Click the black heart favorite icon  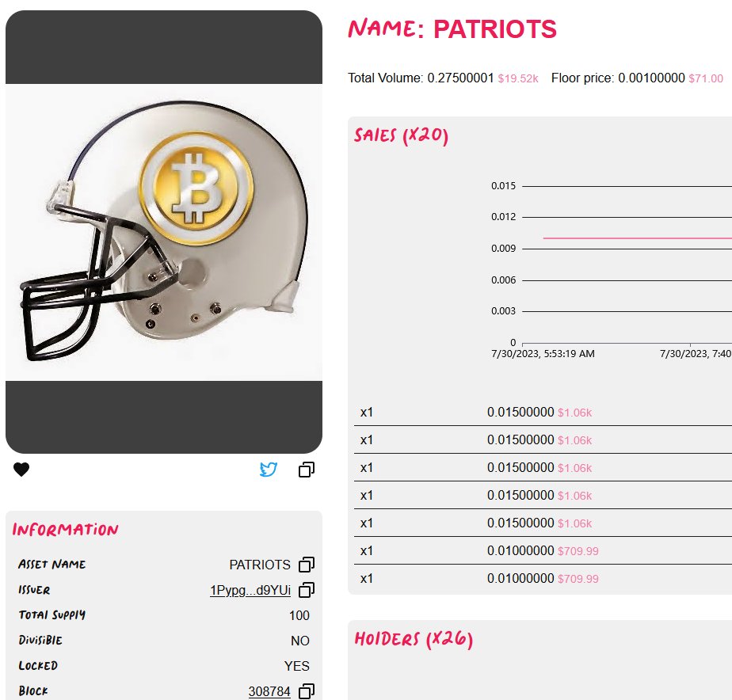[x=21, y=469]
